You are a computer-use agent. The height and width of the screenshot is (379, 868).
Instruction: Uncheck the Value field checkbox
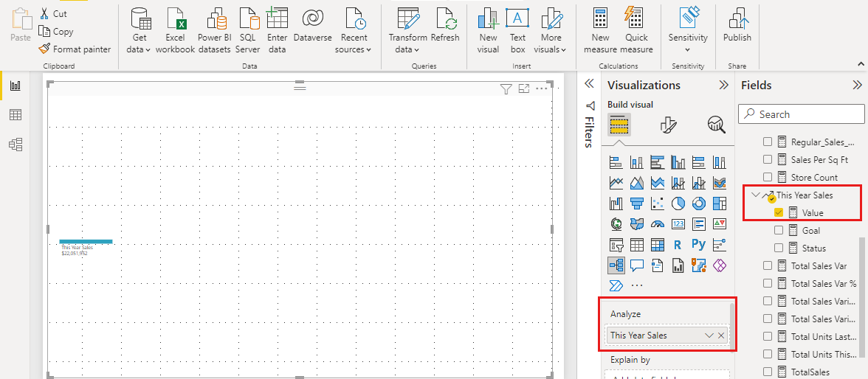778,212
